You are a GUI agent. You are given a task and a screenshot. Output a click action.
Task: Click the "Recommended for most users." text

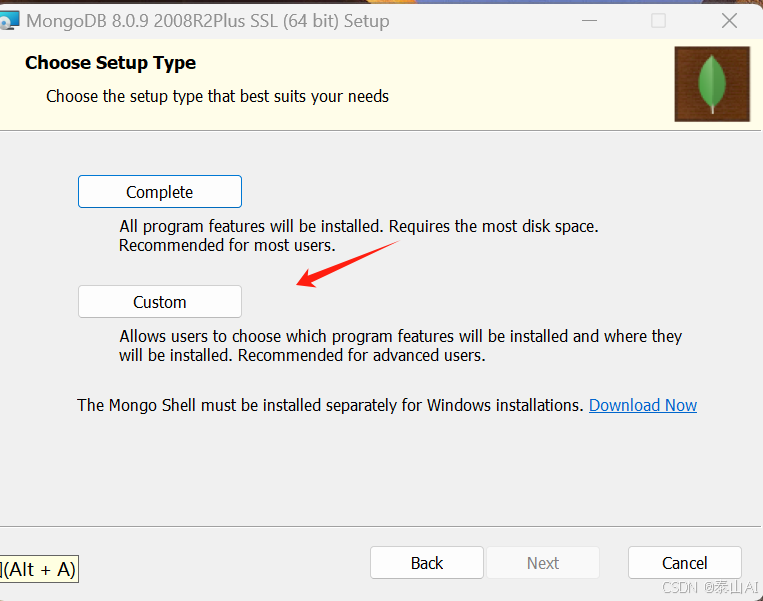(x=227, y=245)
